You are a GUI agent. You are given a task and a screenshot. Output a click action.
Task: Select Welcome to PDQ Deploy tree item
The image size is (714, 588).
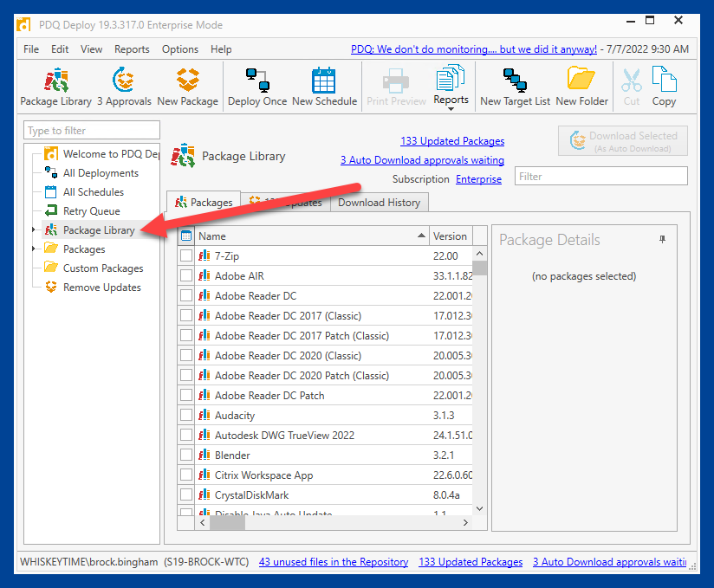(101, 154)
